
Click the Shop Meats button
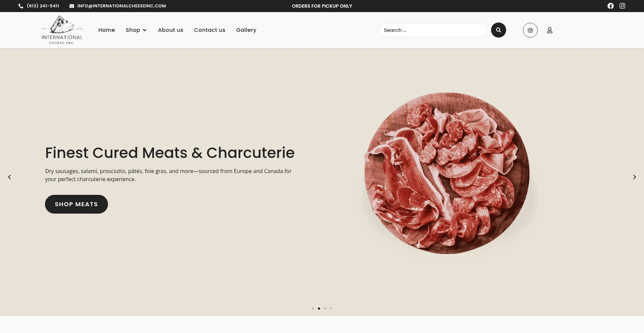(76, 204)
